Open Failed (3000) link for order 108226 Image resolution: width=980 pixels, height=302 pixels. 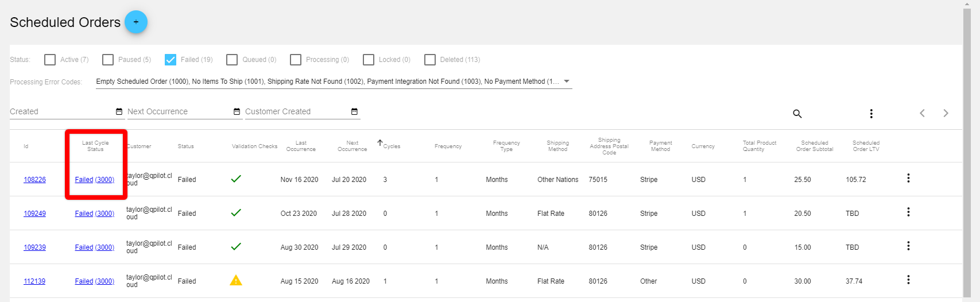(95, 180)
